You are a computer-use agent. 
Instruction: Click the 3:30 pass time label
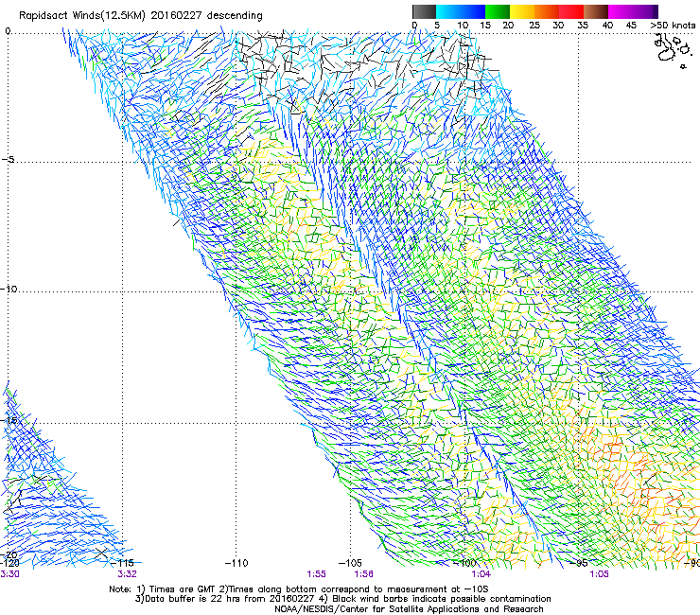point(9,574)
